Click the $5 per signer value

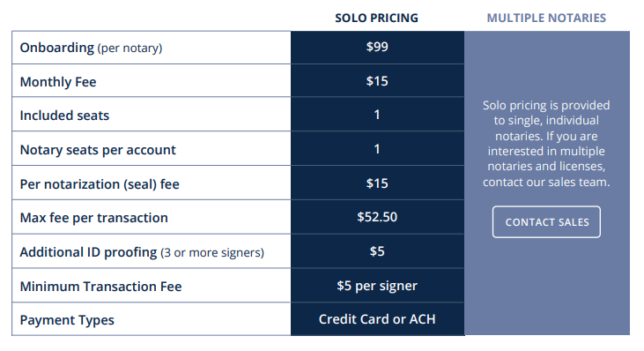(377, 286)
